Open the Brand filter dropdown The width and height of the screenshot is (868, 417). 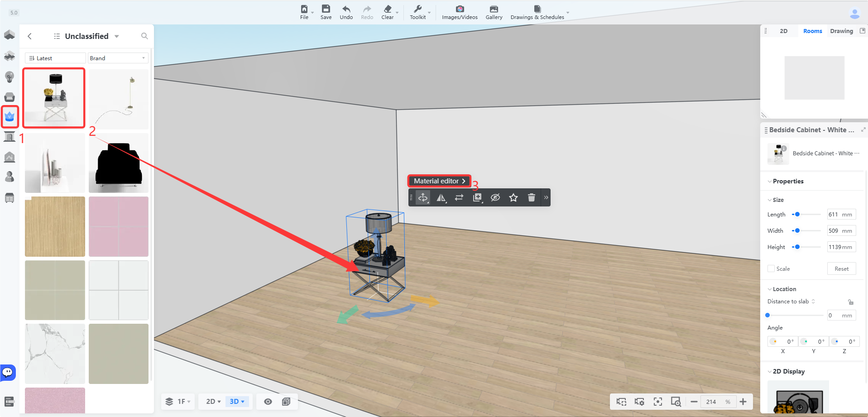(118, 58)
